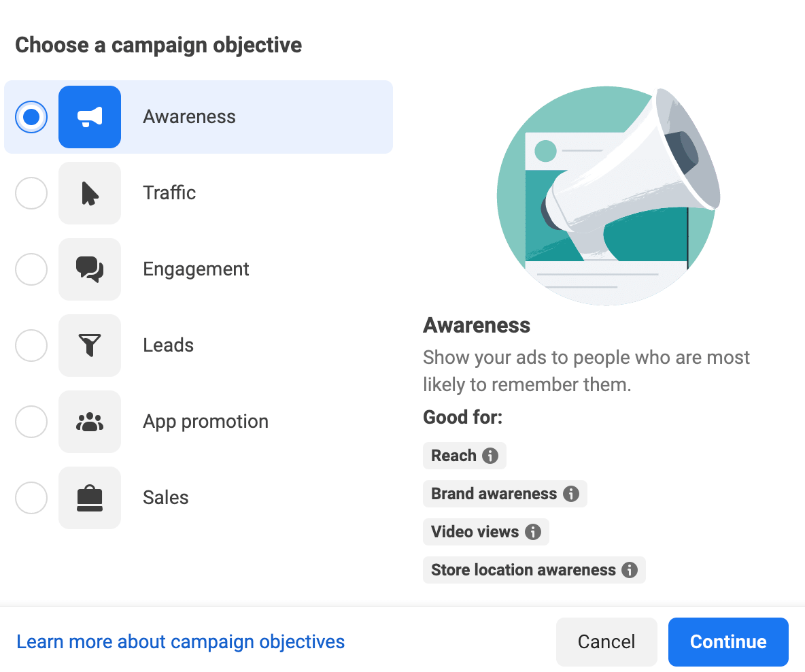
Task: Select the Leads radio button
Action: (31, 346)
